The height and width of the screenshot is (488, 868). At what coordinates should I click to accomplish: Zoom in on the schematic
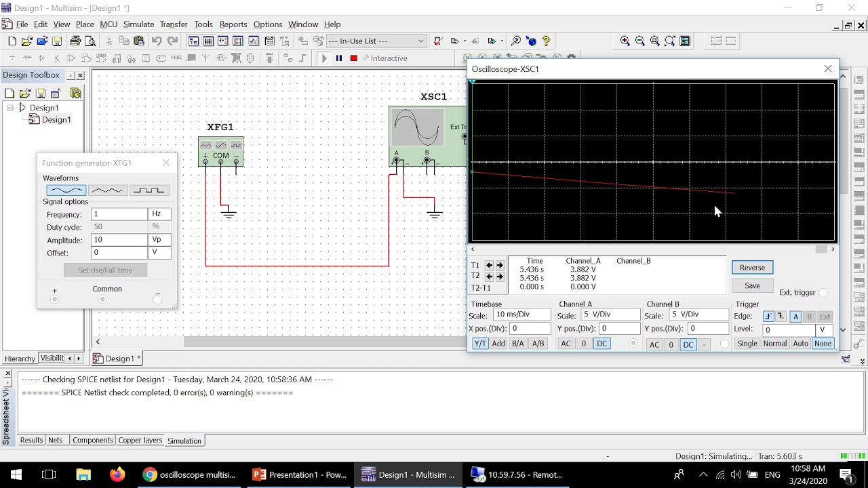625,41
